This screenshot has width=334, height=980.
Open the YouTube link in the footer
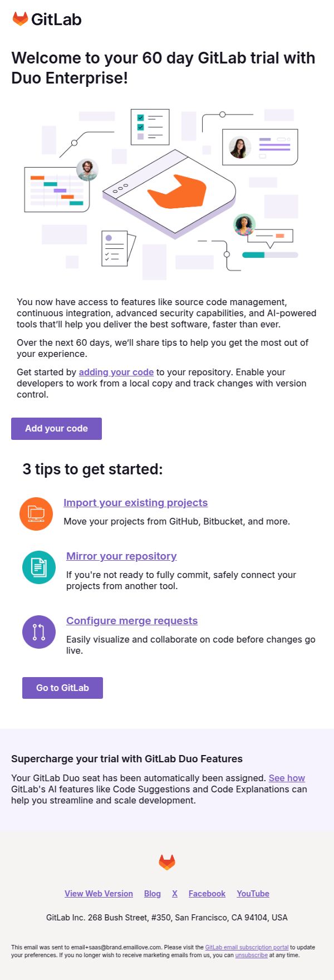(253, 893)
